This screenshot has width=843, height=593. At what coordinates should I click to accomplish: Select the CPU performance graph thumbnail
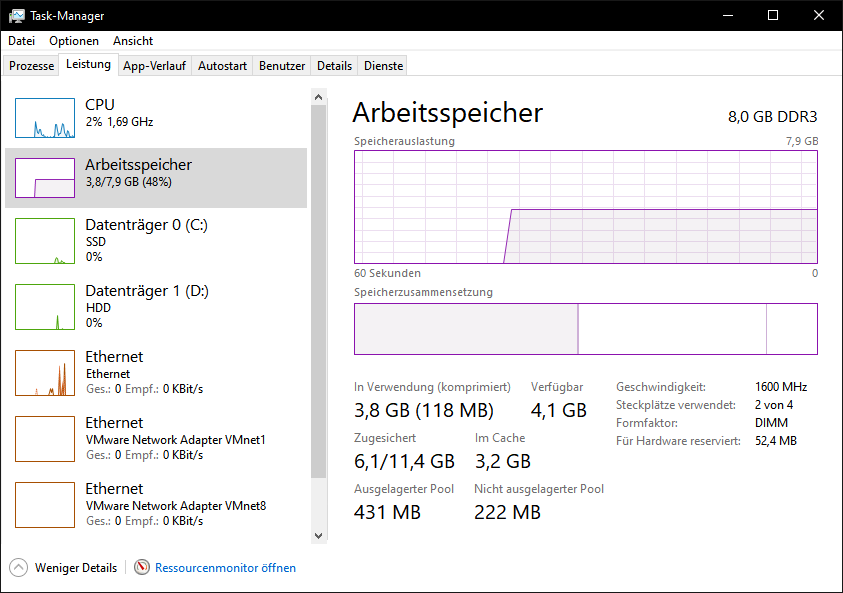tap(45, 118)
